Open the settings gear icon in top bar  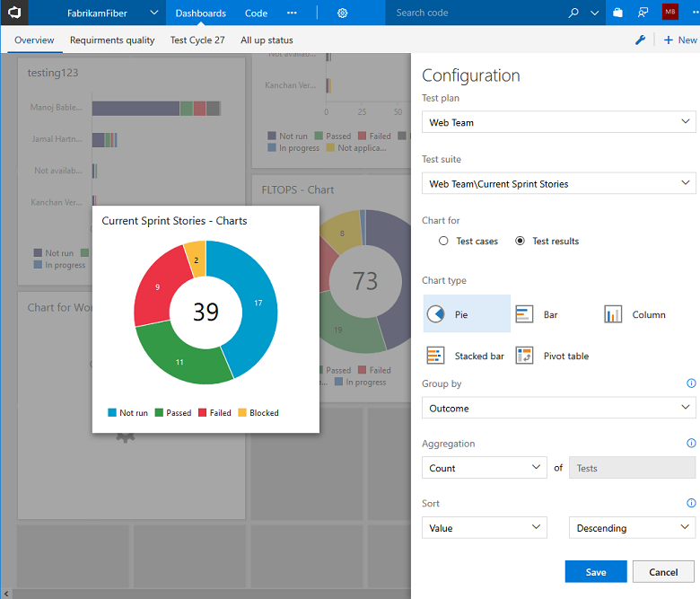(342, 13)
